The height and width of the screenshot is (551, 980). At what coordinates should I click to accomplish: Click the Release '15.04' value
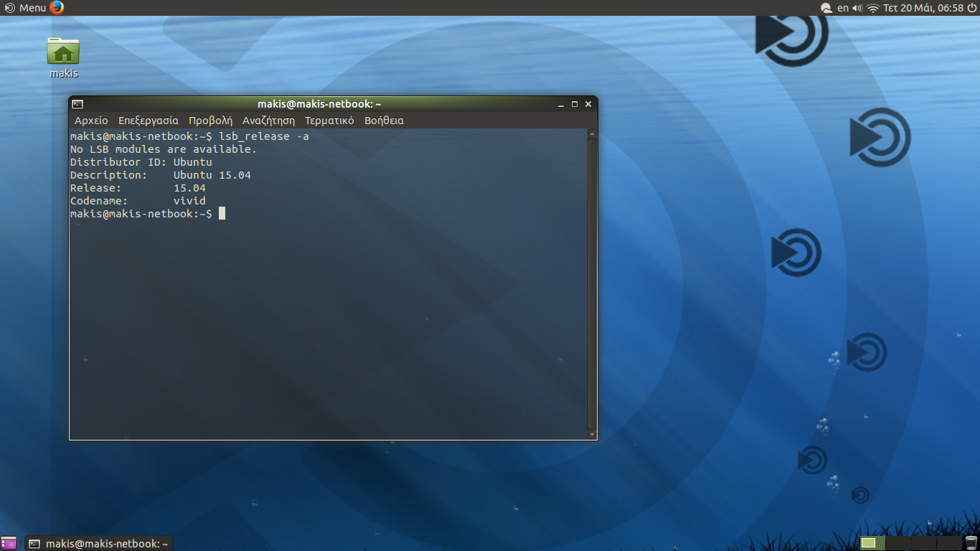(189, 188)
